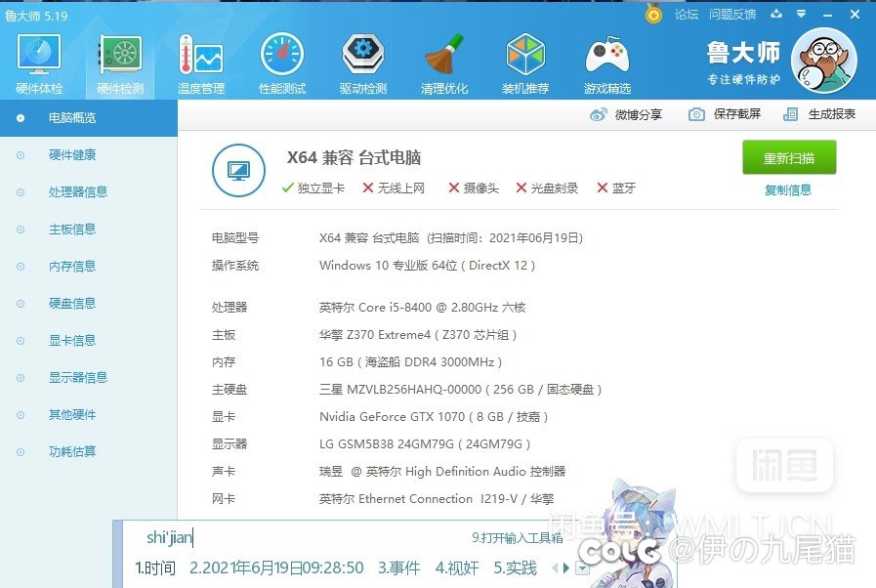
Task: Click the 鲁大师 mascot avatar
Action: tap(824, 61)
